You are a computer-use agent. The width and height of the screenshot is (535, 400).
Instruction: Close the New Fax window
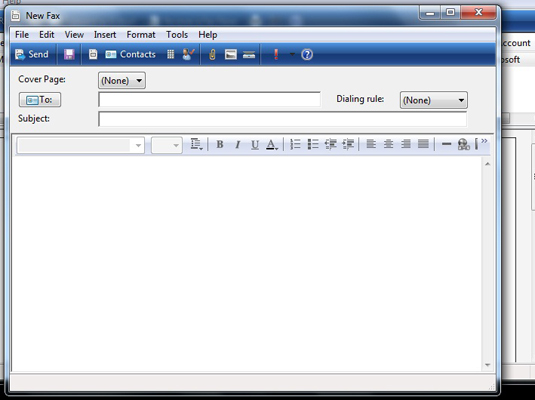click(478, 13)
